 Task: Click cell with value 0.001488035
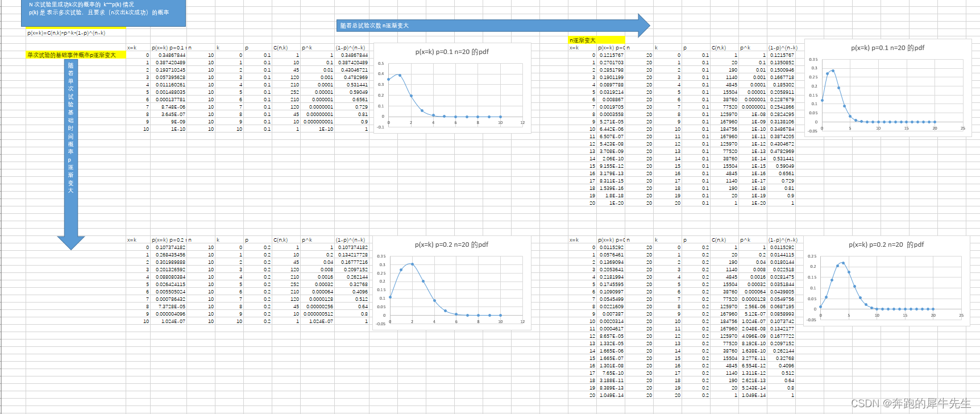169,92
